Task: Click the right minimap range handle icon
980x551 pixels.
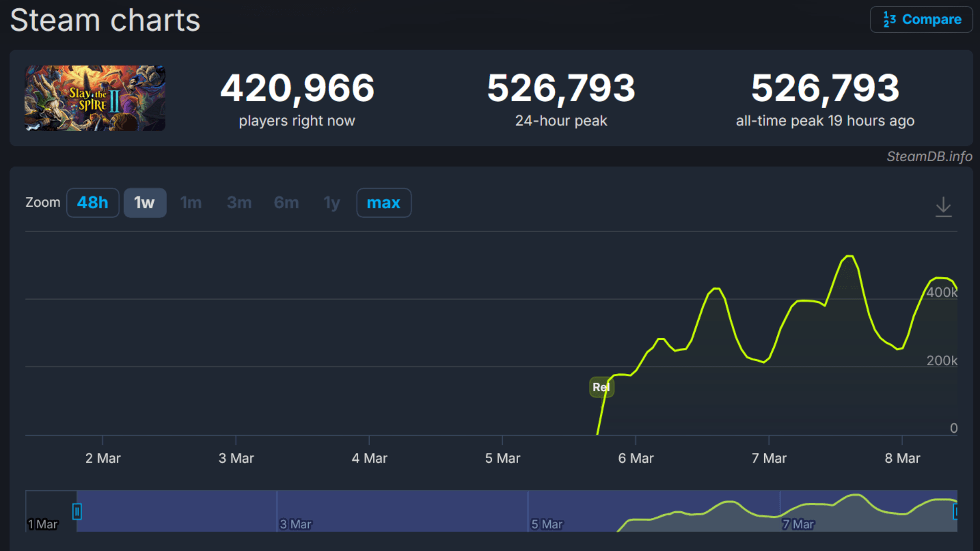Action: coord(956,512)
